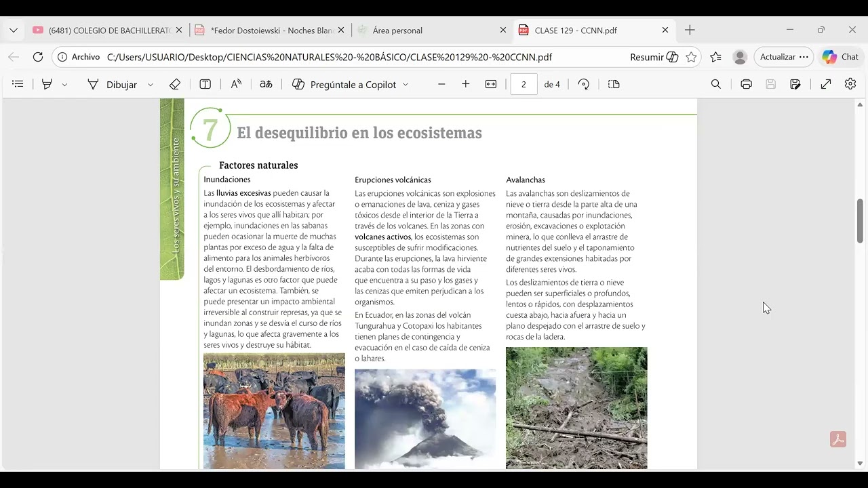Viewport: 868px width, 488px height.
Task: Click the Resumir button
Action: click(654, 57)
